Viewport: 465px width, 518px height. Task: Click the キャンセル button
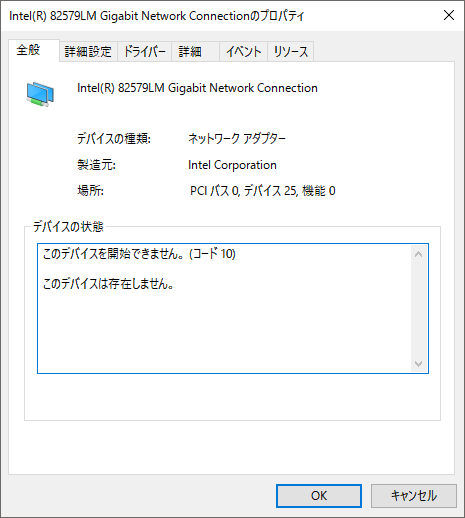[414, 496]
